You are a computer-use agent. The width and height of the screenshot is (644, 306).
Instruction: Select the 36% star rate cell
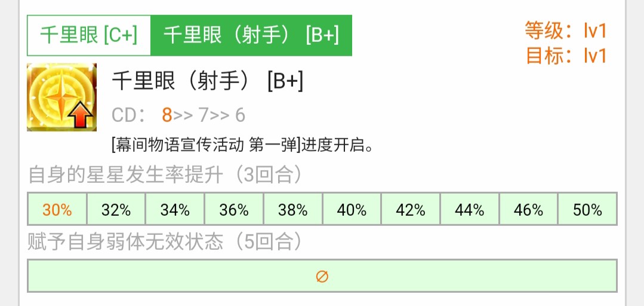(x=234, y=210)
